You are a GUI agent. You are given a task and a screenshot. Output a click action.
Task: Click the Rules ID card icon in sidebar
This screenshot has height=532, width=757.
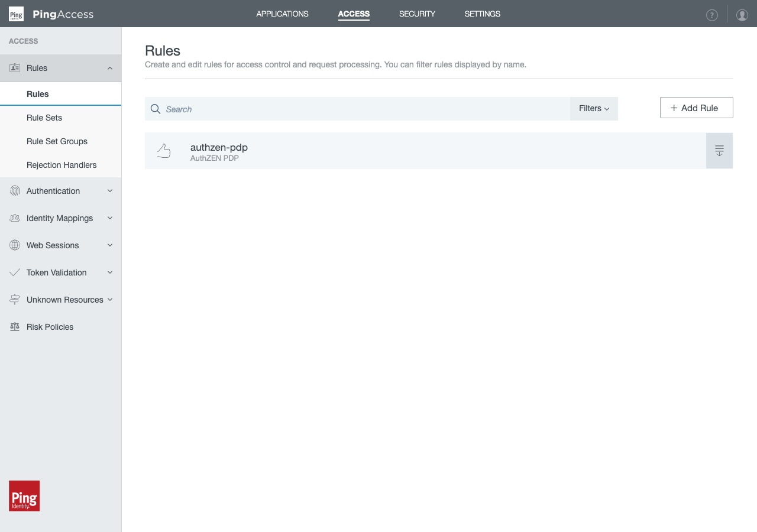click(x=15, y=68)
